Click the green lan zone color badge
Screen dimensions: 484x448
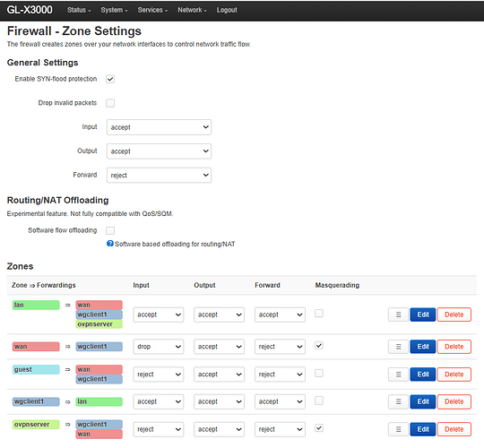coord(36,306)
